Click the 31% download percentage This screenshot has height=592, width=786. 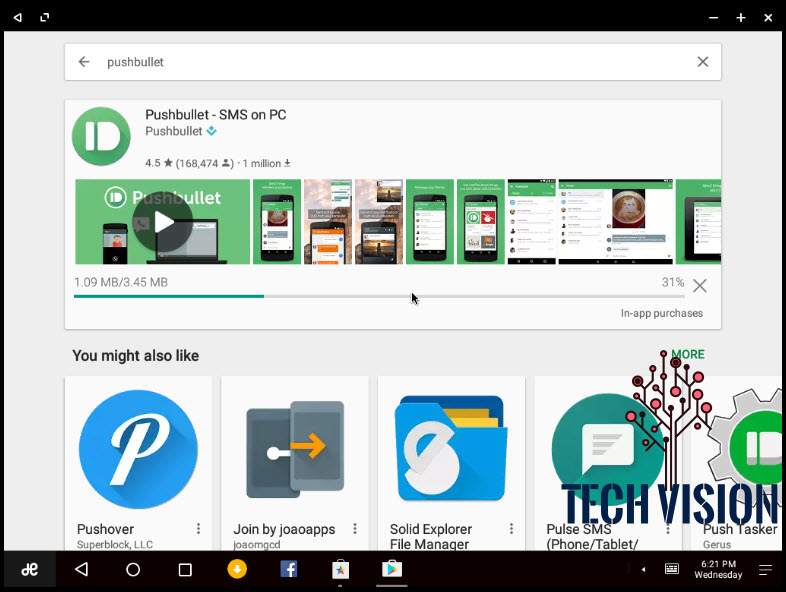coord(673,282)
